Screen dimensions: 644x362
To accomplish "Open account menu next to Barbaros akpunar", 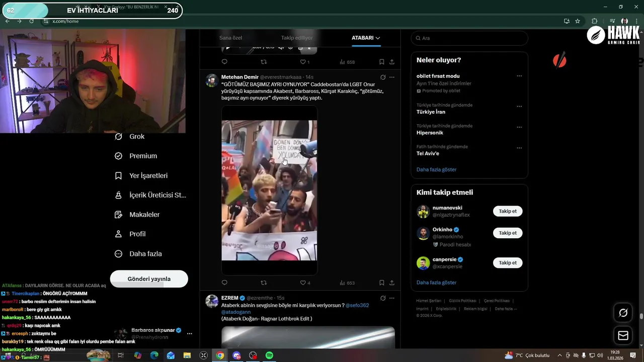I will tap(190, 333).
